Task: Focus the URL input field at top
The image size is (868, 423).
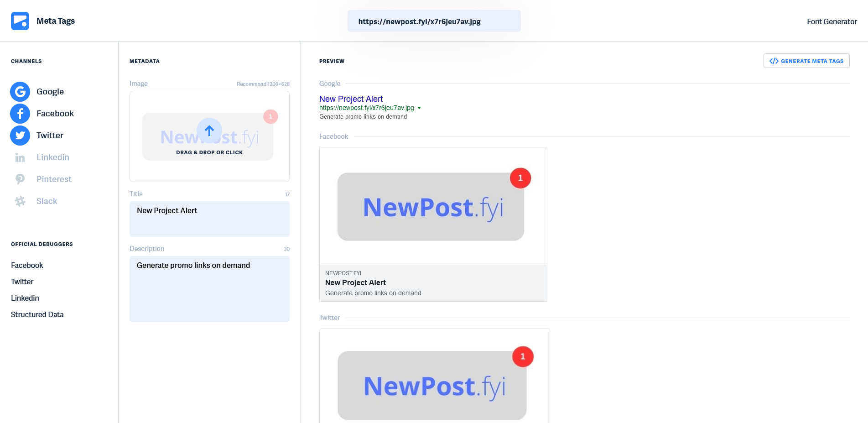Action: [x=434, y=21]
